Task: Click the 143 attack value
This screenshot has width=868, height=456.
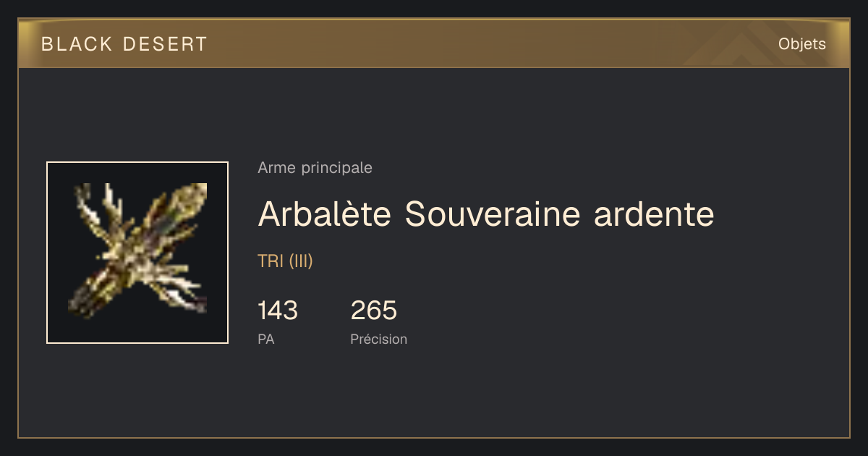Action: click(278, 311)
